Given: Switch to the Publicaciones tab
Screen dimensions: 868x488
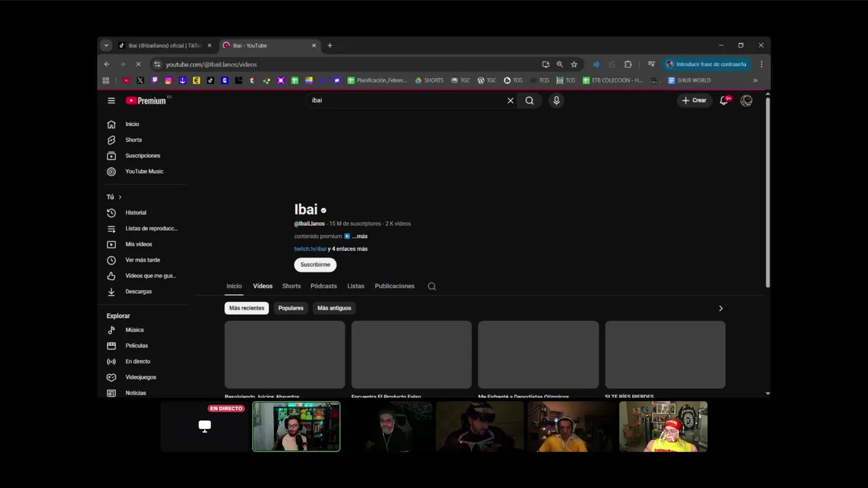Looking at the screenshot, I should (395, 286).
